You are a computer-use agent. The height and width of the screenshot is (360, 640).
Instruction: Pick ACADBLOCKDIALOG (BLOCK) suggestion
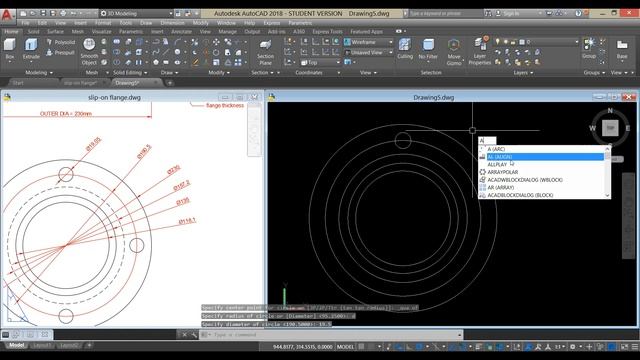tap(541, 196)
